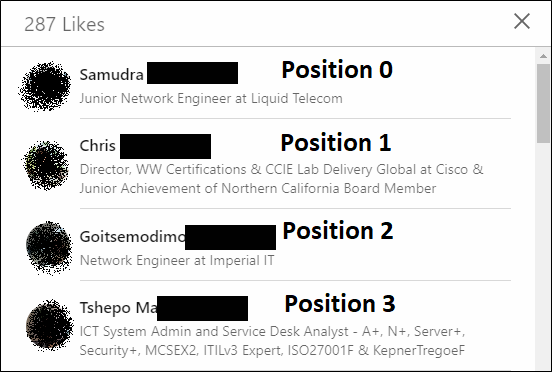Viewport: 552px width, 372px height.
Task: Click the Position 0 label
Action: click(337, 69)
